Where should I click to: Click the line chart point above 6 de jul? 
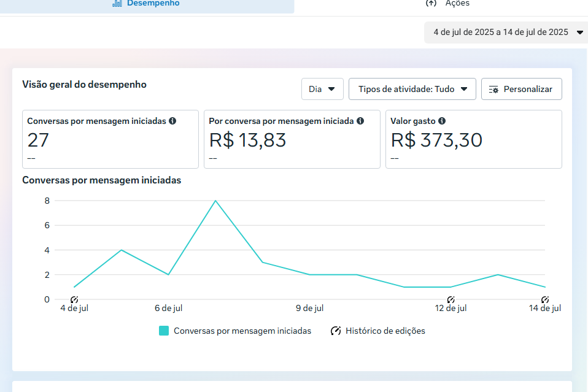168,274
